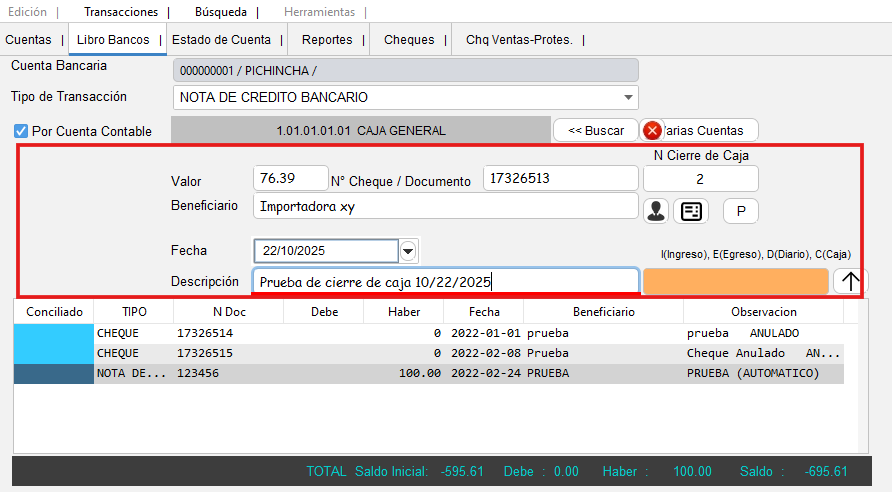Open the Búsqueda menu

coord(220,12)
